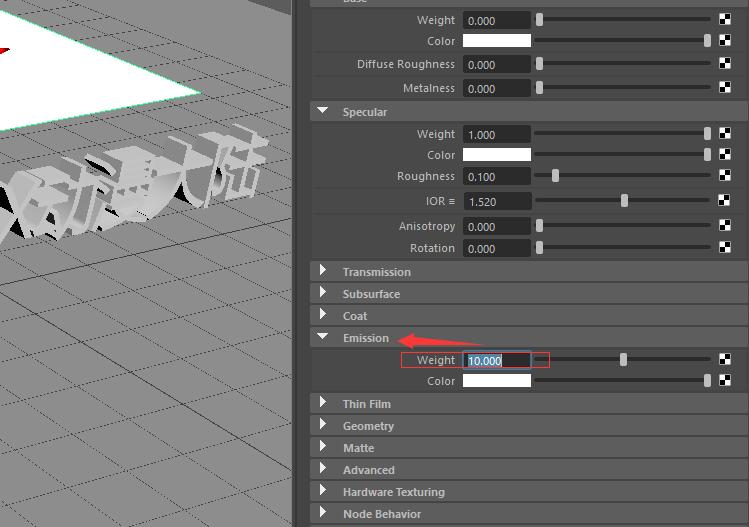749x527 pixels.
Task: Click the Specular Roughness value field
Action: click(497, 177)
